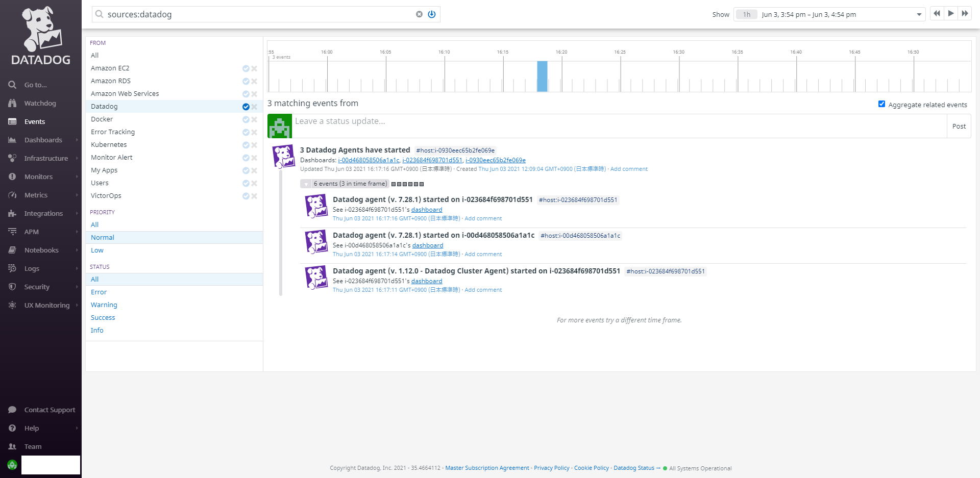Select the Metrics sidebar icon

point(12,195)
